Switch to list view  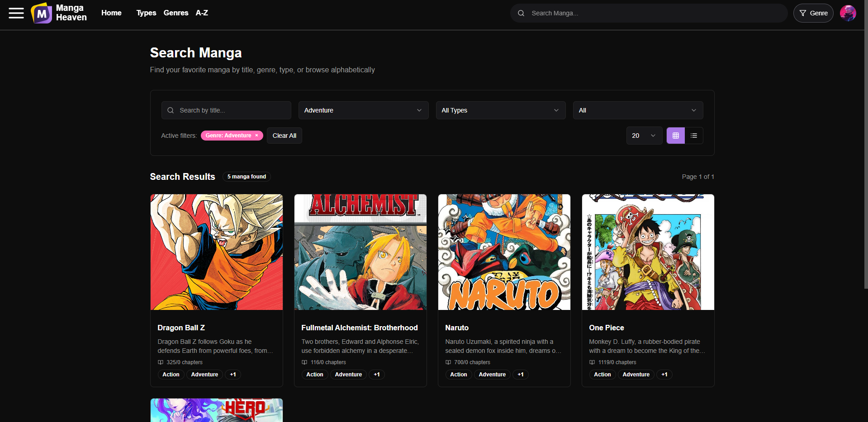coord(694,136)
